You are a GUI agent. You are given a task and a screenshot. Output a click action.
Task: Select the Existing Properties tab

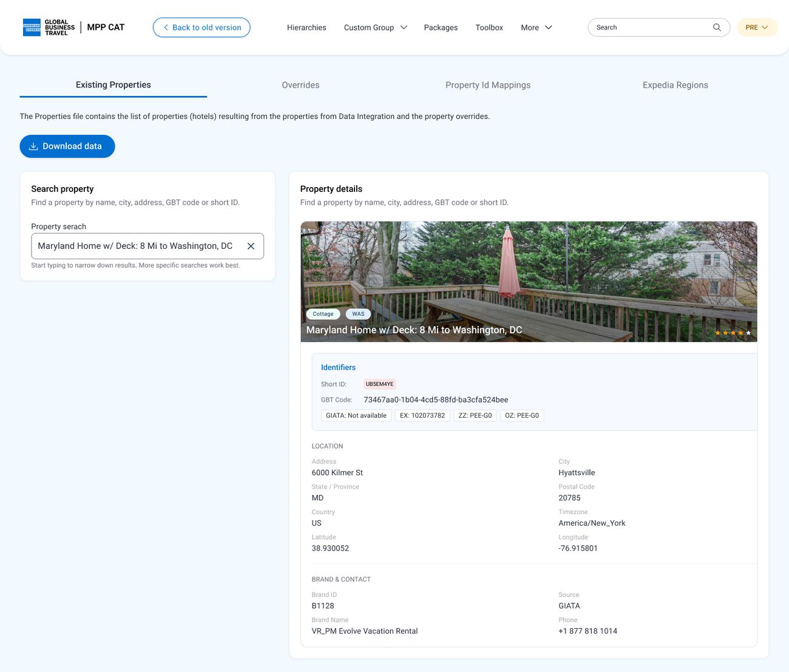click(113, 85)
